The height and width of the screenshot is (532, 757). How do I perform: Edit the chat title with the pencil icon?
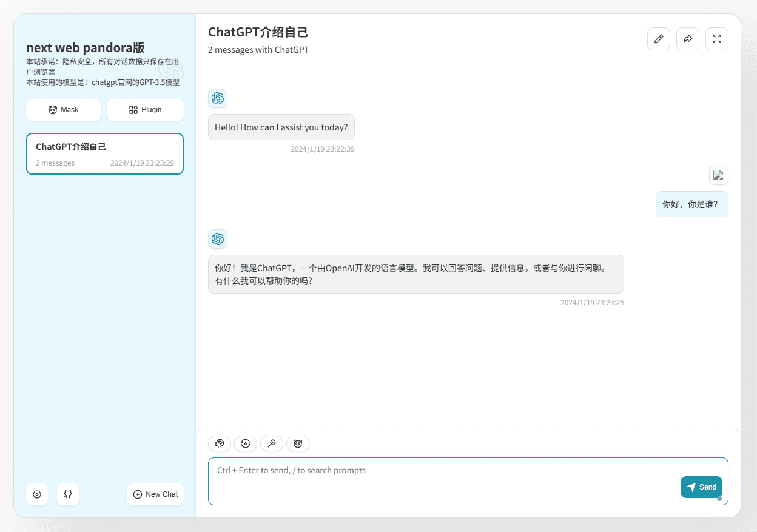pyautogui.click(x=659, y=38)
